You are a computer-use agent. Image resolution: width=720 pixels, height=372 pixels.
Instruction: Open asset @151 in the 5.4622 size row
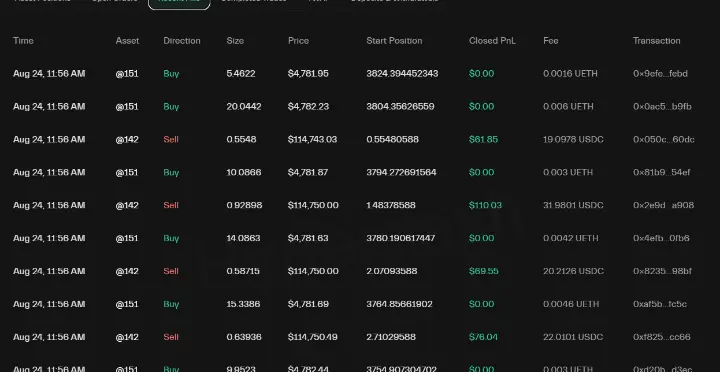[127, 73]
